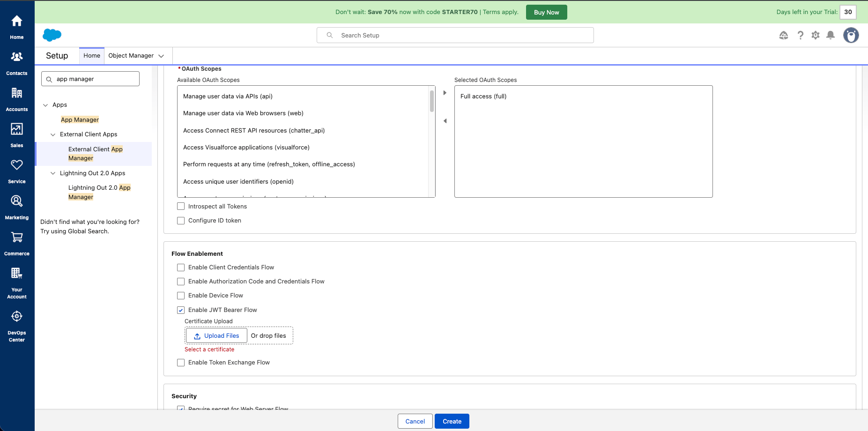This screenshot has height=431, width=868.
Task: Open the Setup gear icon
Action: tap(816, 35)
